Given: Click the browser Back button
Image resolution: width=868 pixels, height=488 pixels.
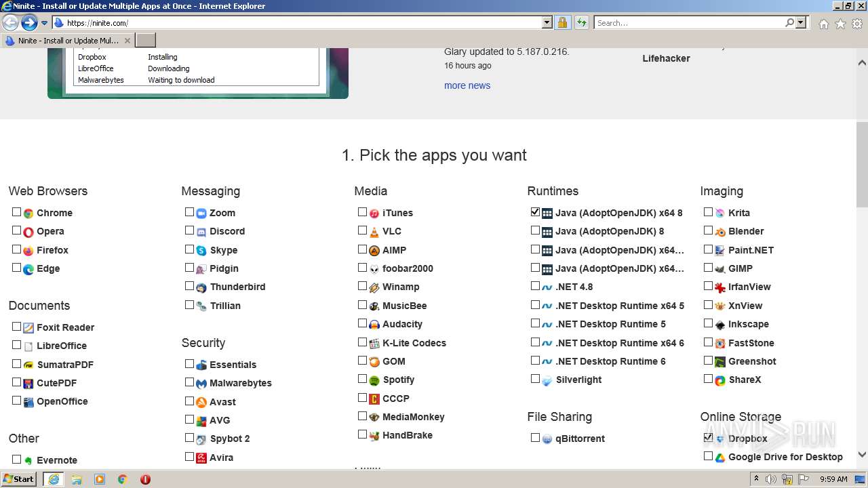Looking at the screenshot, I should click(10, 23).
